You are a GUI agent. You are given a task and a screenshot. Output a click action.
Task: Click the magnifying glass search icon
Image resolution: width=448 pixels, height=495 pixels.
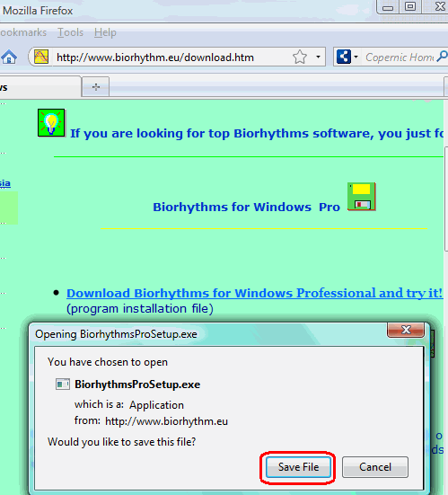pos(443,57)
